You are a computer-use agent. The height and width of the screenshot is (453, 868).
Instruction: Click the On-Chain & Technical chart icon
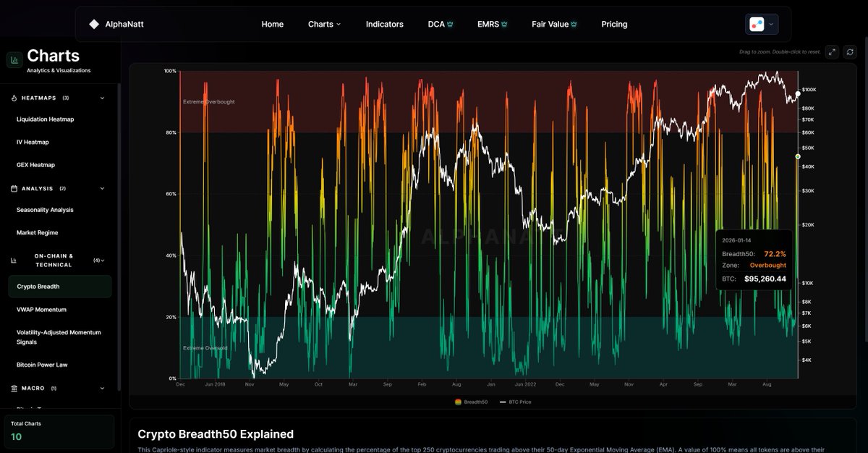pyautogui.click(x=14, y=261)
